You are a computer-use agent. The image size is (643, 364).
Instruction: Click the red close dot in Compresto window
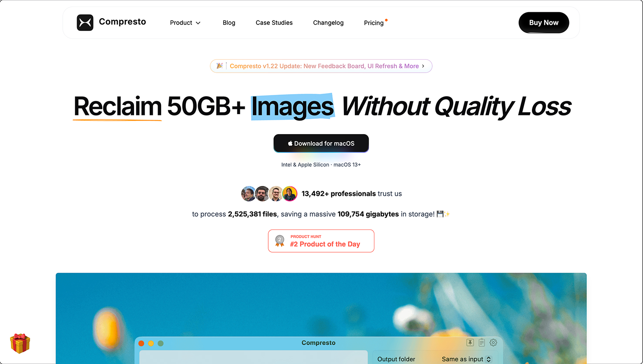[141, 344]
